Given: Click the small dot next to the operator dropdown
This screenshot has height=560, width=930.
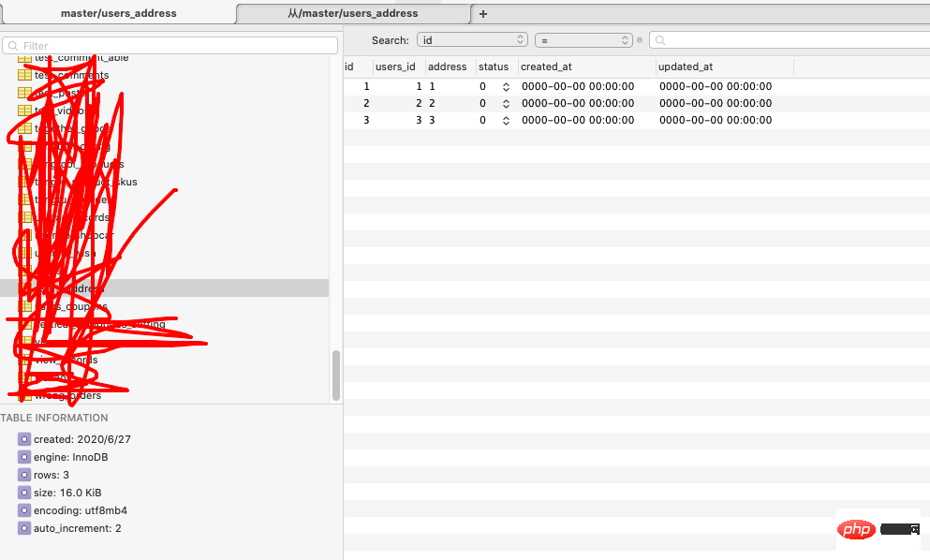Looking at the screenshot, I should pyautogui.click(x=640, y=40).
